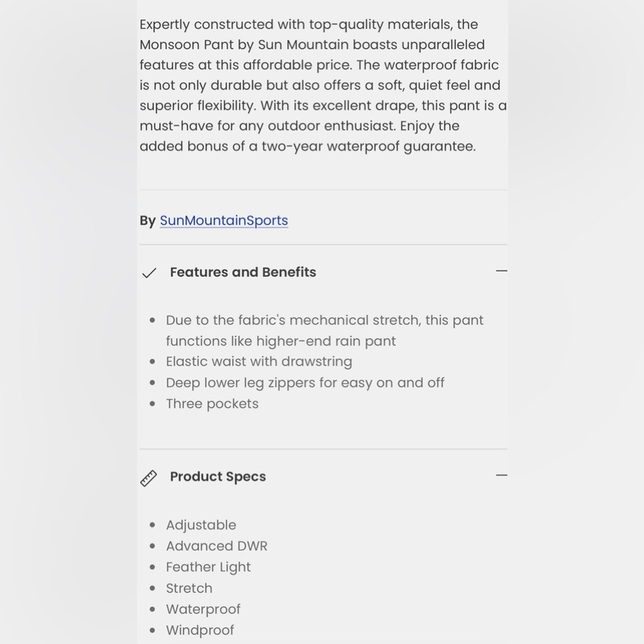The width and height of the screenshot is (644, 644).
Task: Select the 'Three pockets' feature bullet
Action: coord(213,404)
